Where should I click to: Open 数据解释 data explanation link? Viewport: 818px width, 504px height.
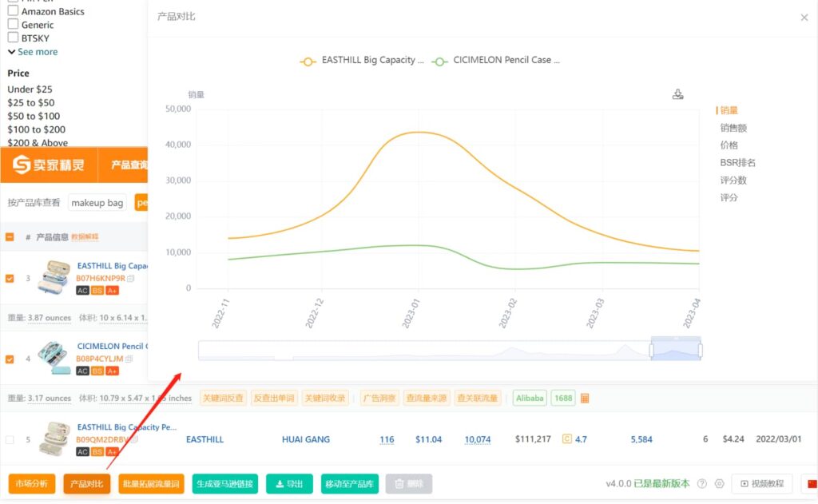[x=85, y=237]
